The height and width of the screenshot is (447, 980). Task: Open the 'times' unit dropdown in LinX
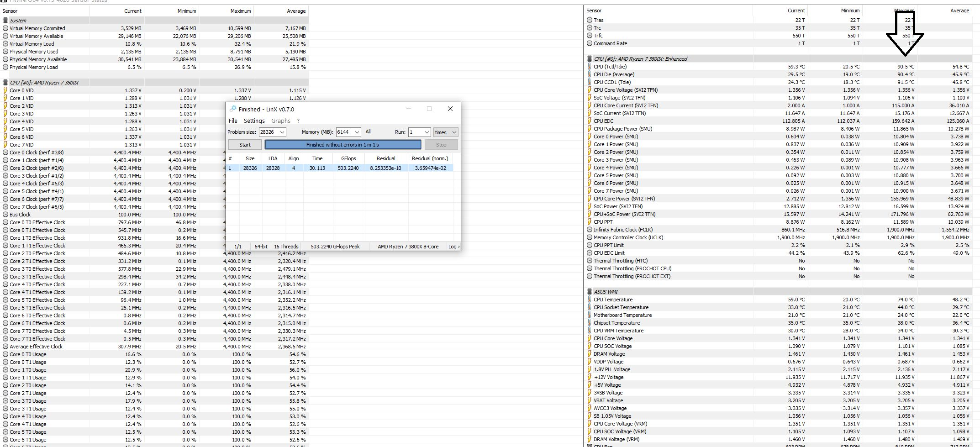pos(445,132)
